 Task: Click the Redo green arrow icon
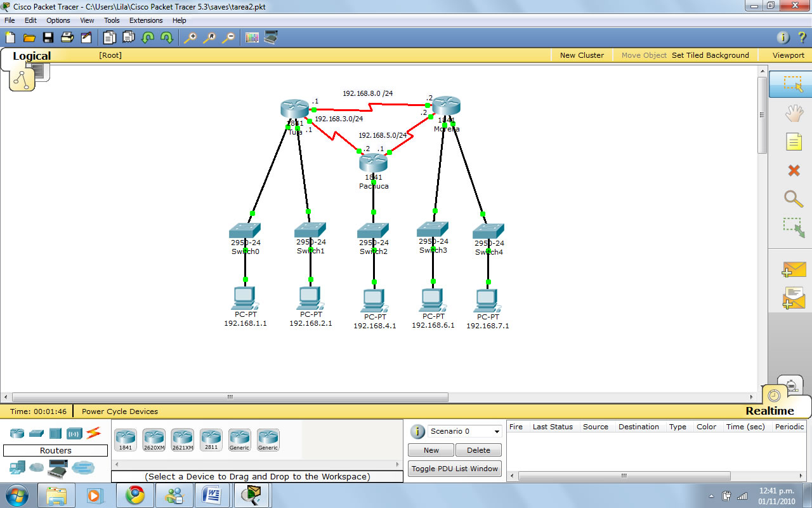(x=167, y=37)
